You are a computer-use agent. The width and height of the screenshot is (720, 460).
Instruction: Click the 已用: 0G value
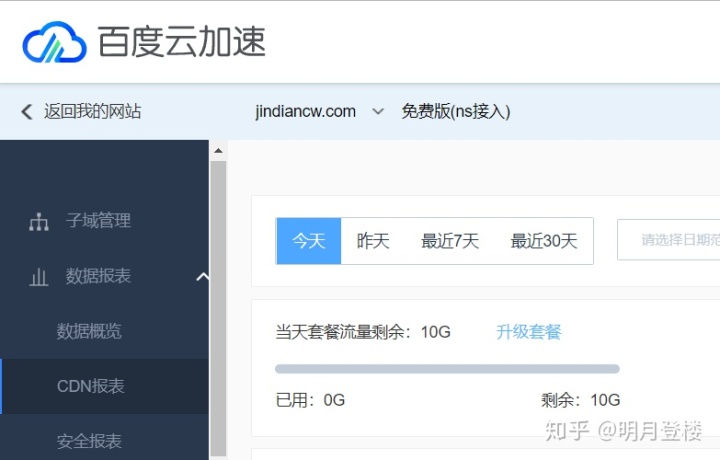(310, 400)
